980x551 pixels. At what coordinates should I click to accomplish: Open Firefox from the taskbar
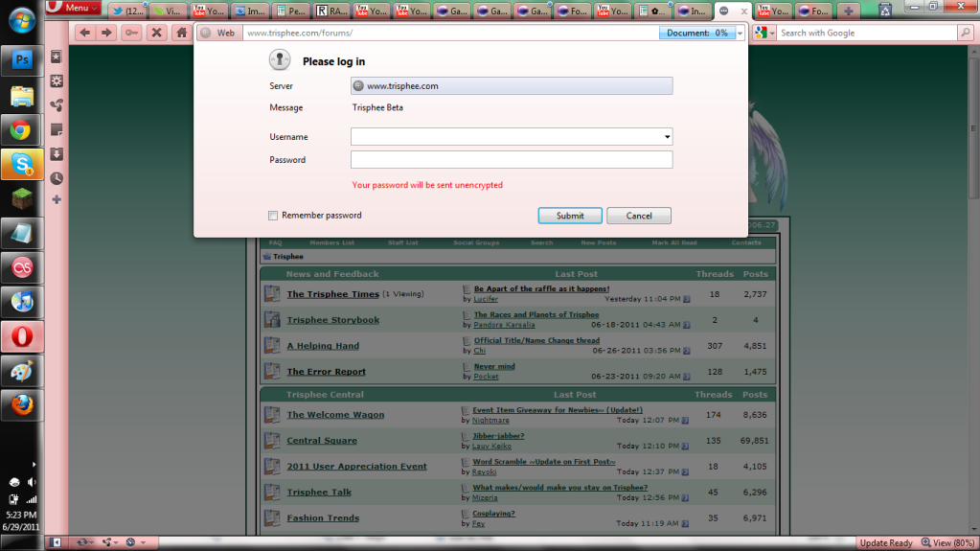pos(22,405)
